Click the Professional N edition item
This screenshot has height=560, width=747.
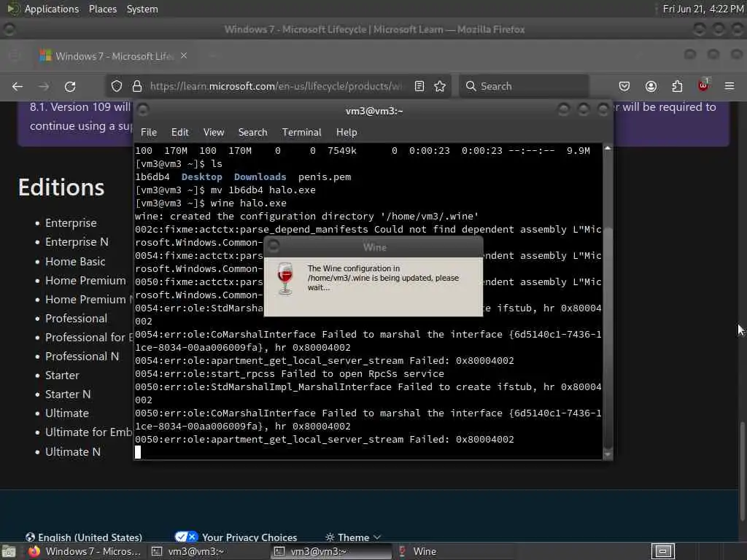[82, 356]
